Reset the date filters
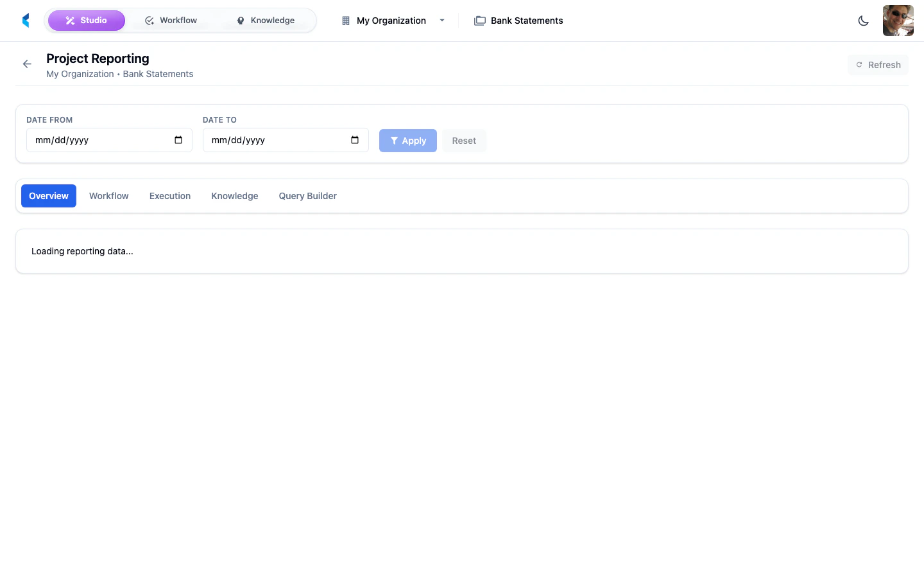Screen dimensions: 924x578 coord(464,141)
